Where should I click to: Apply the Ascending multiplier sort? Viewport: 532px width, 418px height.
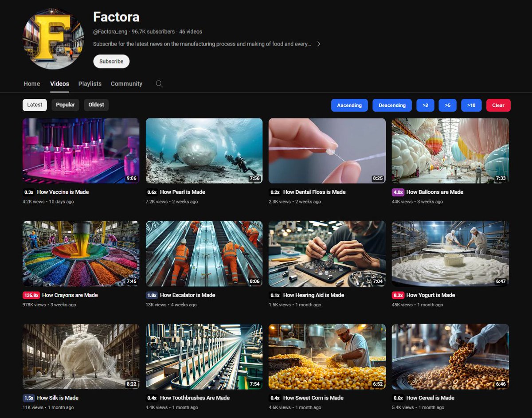point(349,105)
